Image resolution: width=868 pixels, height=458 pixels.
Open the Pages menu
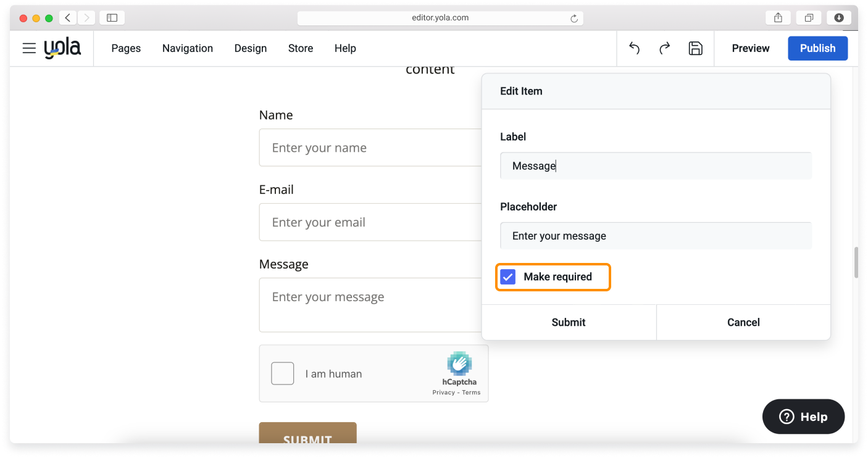126,48
